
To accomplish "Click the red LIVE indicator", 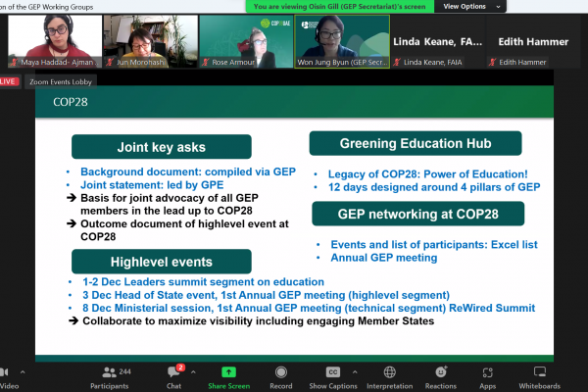I will coord(10,81).
